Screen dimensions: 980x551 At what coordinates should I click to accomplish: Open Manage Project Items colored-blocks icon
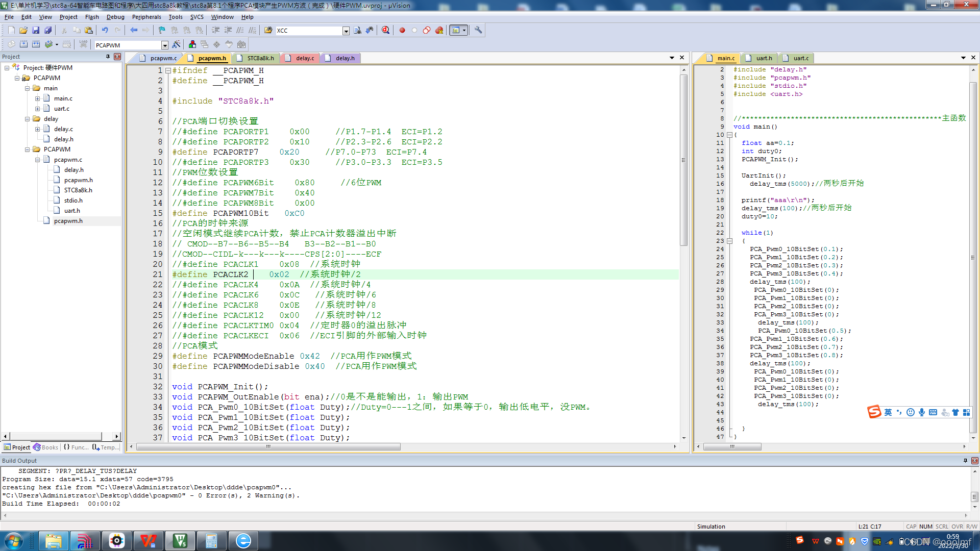192,44
